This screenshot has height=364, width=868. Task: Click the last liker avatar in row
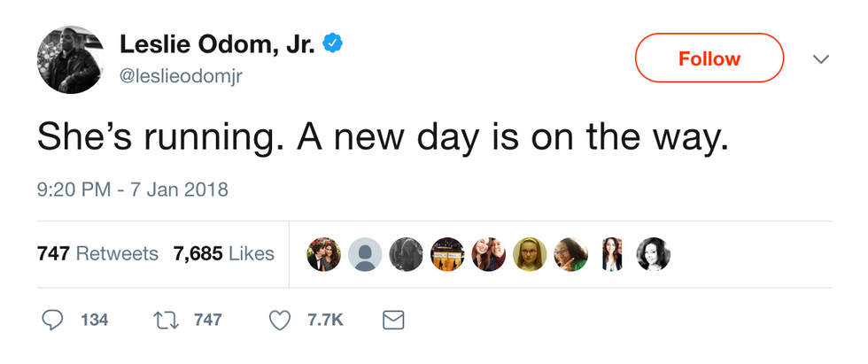[654, 254]
